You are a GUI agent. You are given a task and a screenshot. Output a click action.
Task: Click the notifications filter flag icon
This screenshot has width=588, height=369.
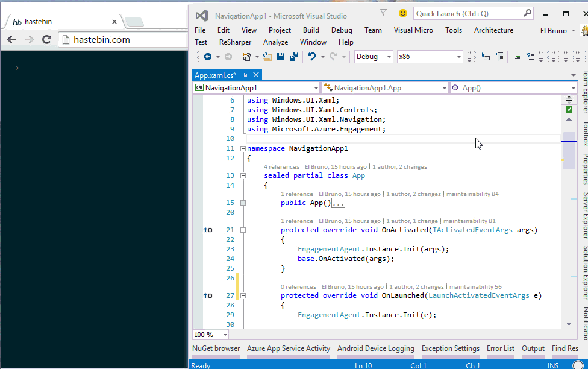click(x=384, y=13)
